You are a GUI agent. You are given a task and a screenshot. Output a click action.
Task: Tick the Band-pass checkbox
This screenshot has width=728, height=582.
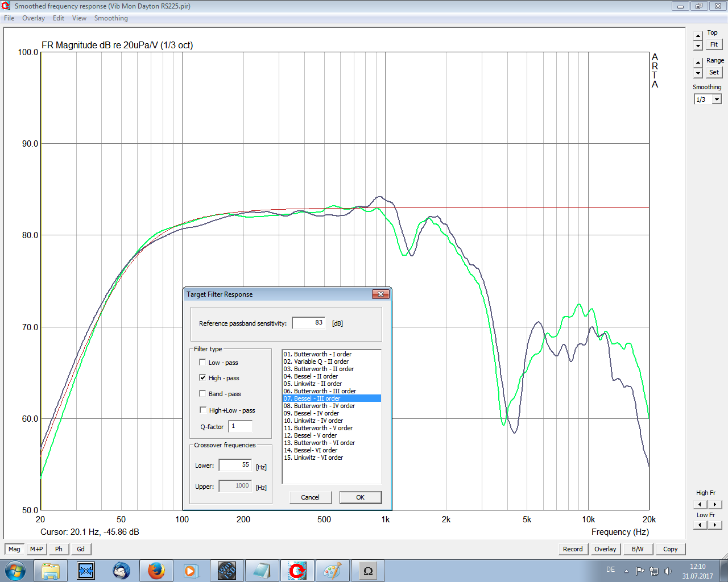click(202, 394)
